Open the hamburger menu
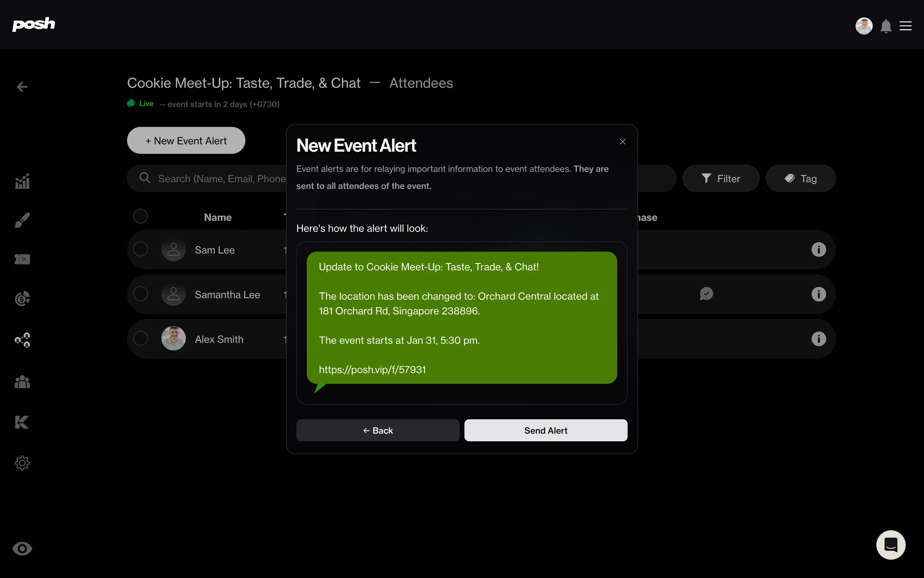 click(906, 26)
